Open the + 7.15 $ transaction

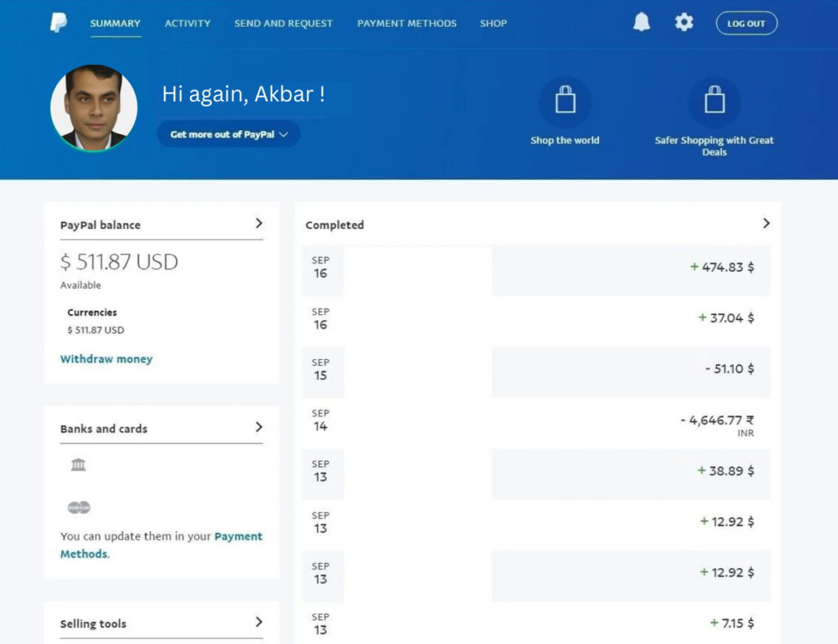(536, 623)
